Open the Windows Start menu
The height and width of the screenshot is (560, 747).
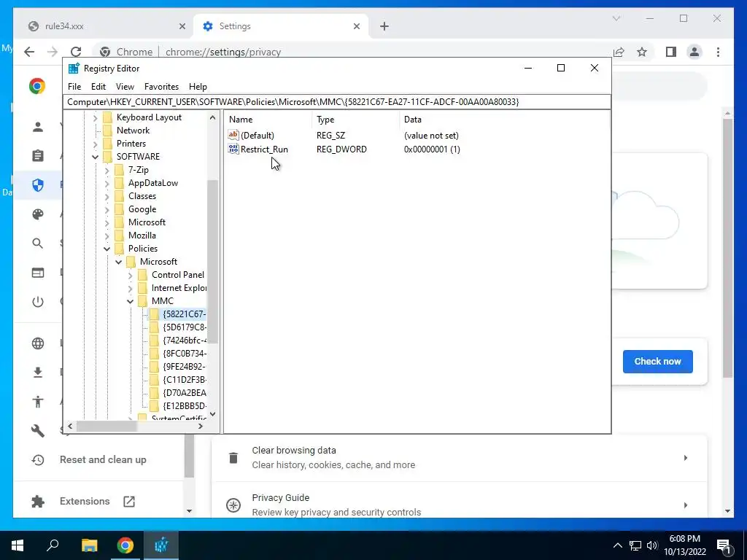18,545
